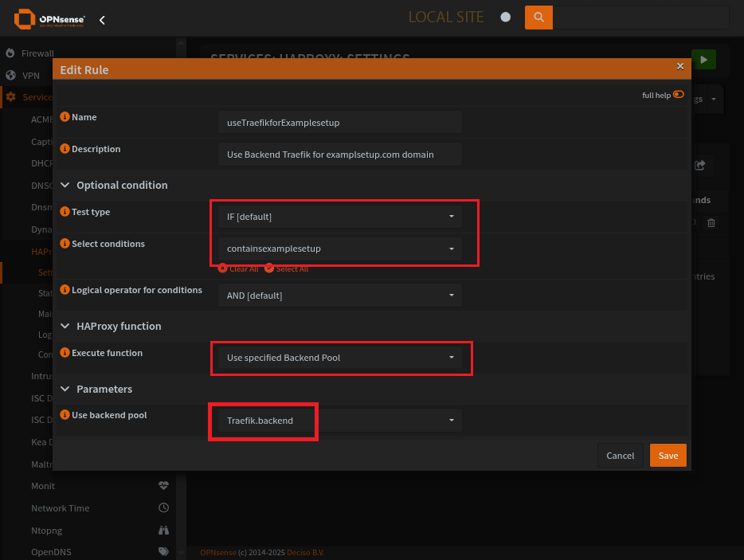The image size is (744, 560).
Task: Open the Monit sidebar item
Action: coord(43,486)
